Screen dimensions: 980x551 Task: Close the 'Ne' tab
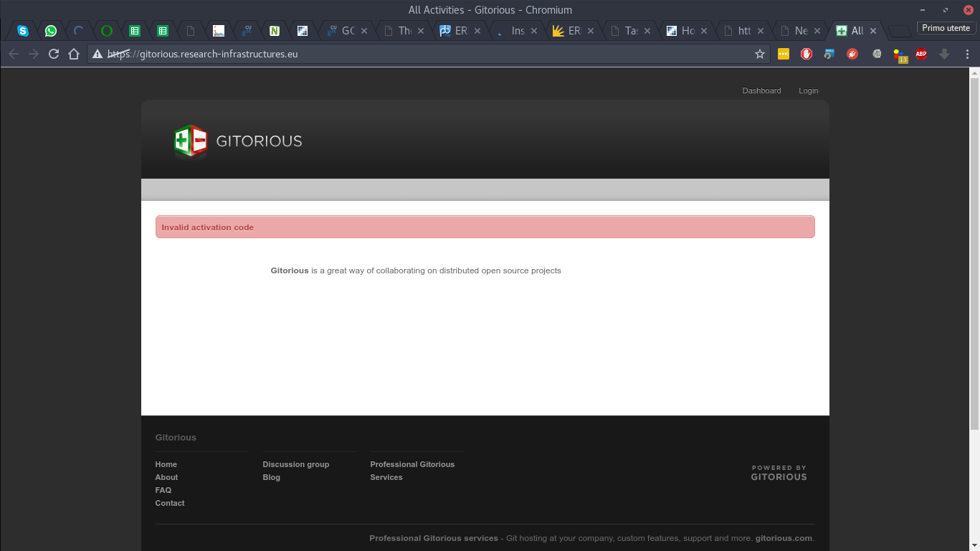tap(817, 31)
